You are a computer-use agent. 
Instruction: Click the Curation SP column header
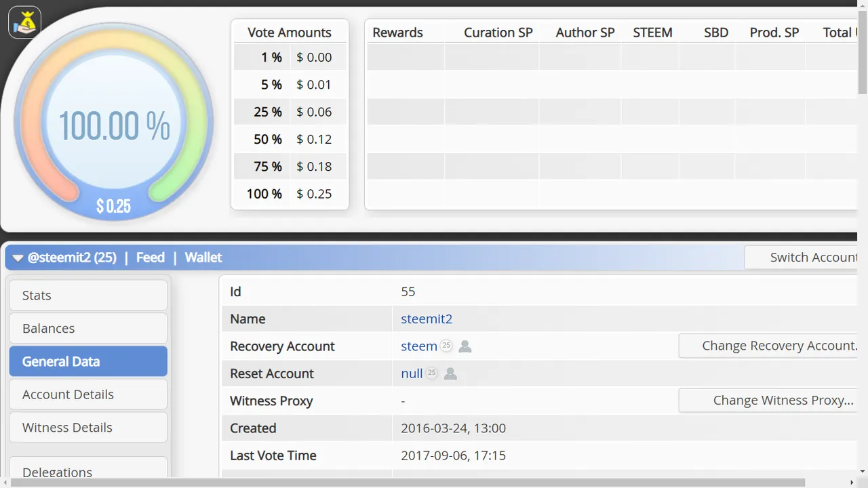point(498,33)
